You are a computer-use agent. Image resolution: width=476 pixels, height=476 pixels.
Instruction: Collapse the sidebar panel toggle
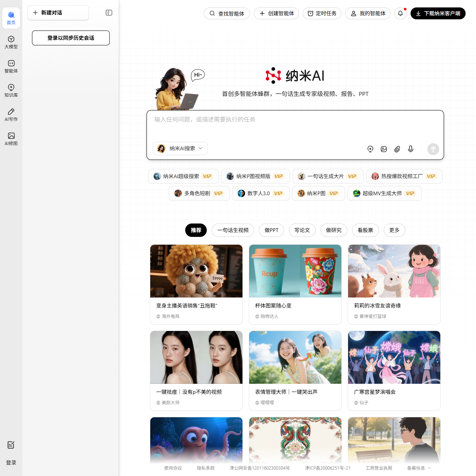point(109,13)
